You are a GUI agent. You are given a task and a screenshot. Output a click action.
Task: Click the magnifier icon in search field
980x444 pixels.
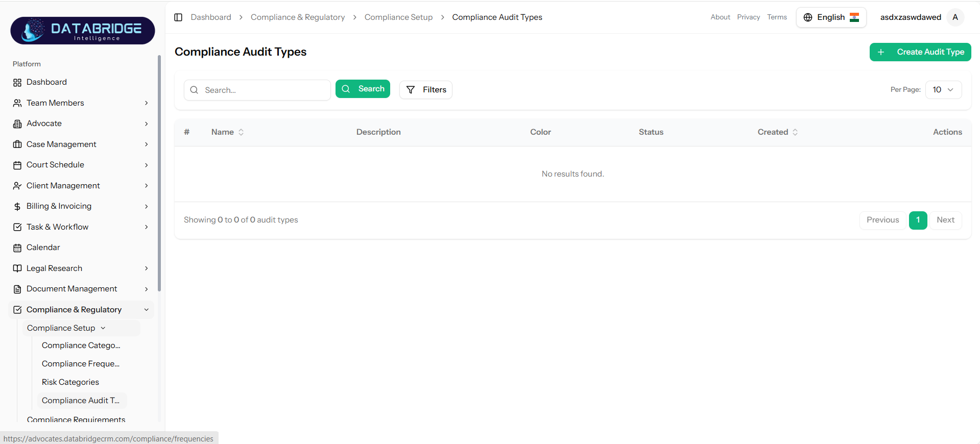[194, 90]
